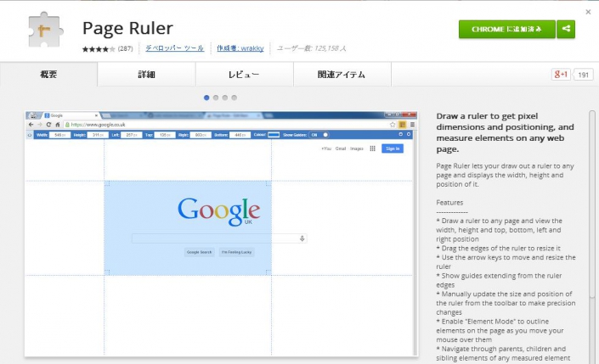Click the Google tab in the screenshot's browser

(72, 115)
